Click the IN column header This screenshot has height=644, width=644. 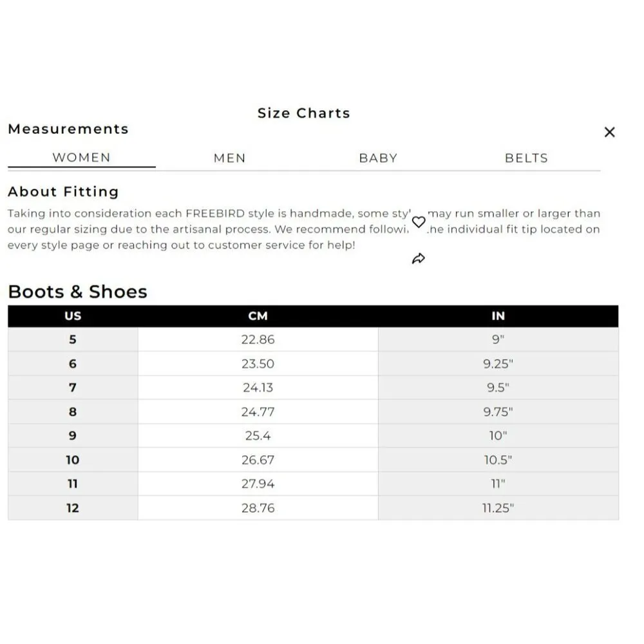pyautogui.click(x=498, y=316)
